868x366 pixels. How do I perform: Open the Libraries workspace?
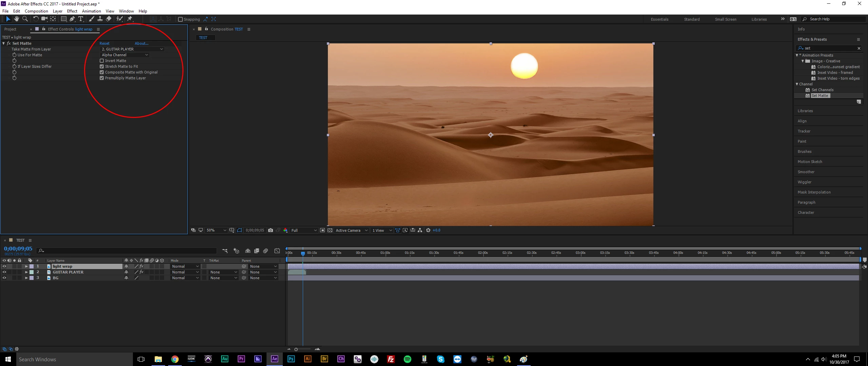759,19
